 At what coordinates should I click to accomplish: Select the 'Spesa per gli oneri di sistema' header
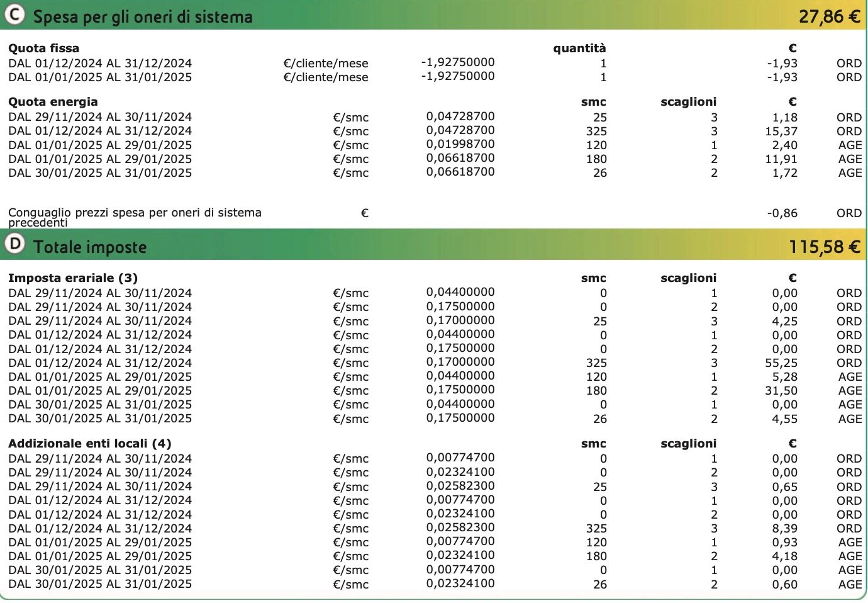[143, 16]
